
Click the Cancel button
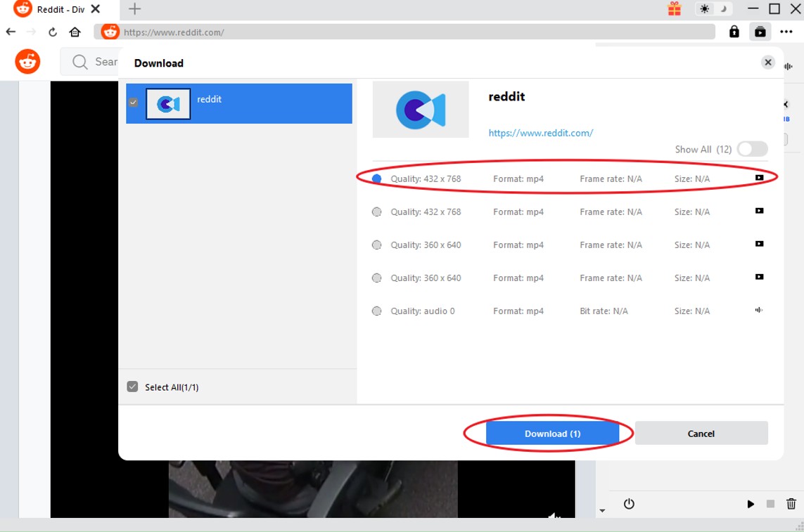701,434
